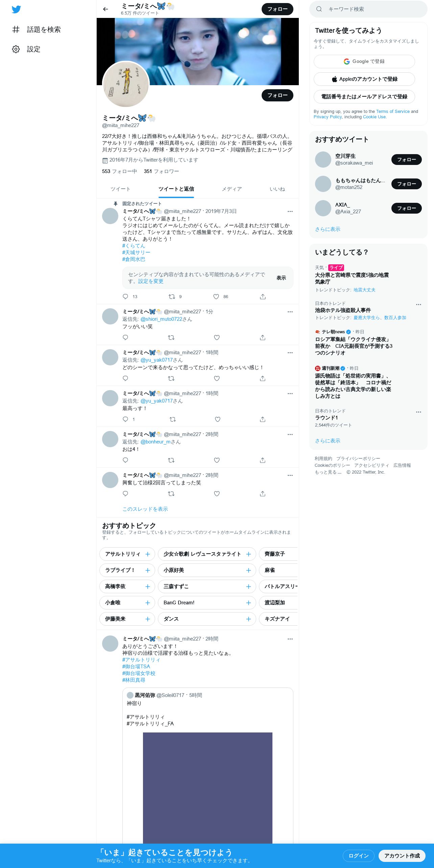Add the アサルトリリィ topic with plus

click(x=148, y=554)
